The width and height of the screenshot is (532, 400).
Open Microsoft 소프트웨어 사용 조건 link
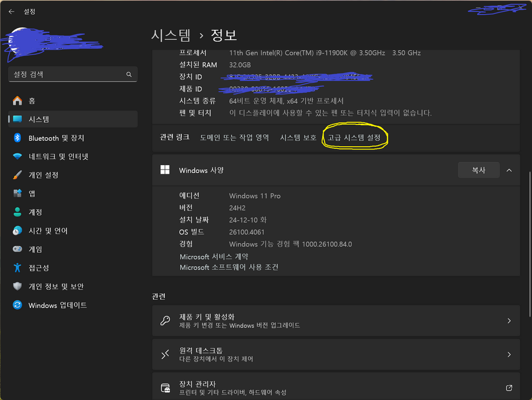point(229,267)
